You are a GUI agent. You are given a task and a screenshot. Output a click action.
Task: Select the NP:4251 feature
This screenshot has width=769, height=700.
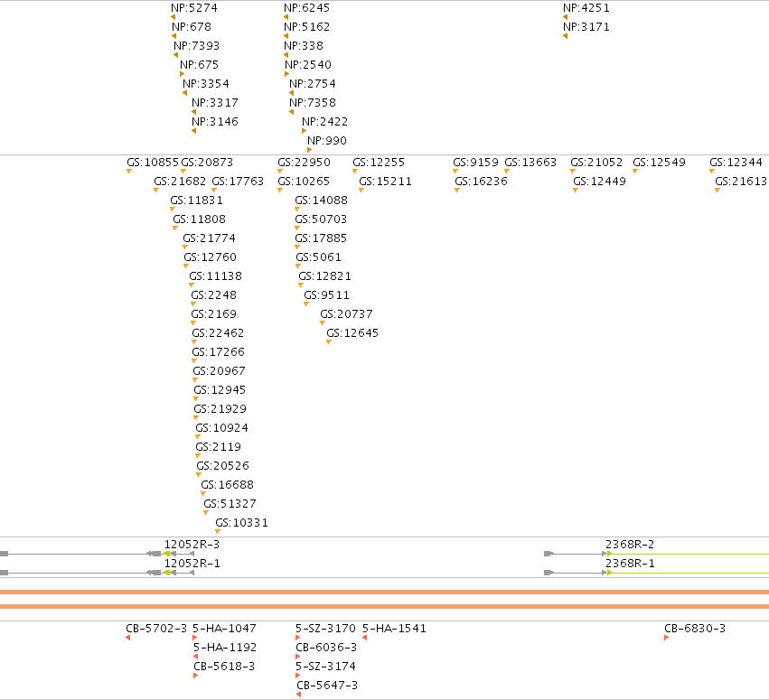point(586,8)
